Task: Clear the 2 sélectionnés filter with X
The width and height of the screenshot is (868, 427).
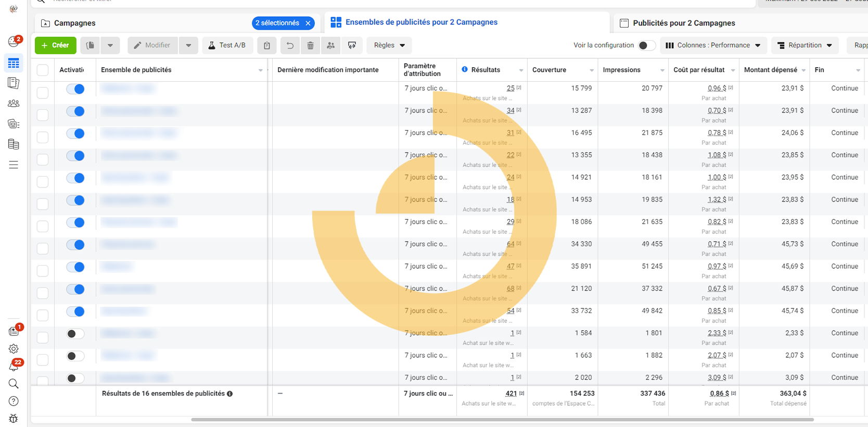Action: coord(308,23)
